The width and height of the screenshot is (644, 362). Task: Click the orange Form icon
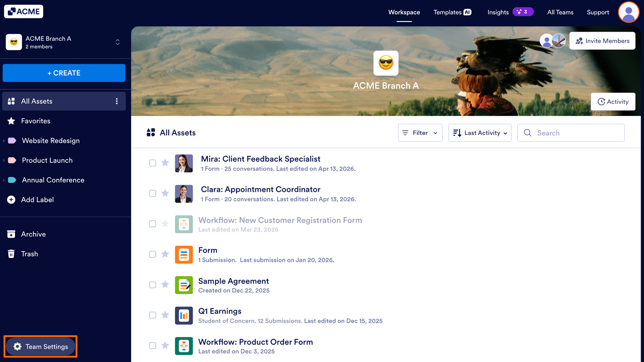coord(184,255)
